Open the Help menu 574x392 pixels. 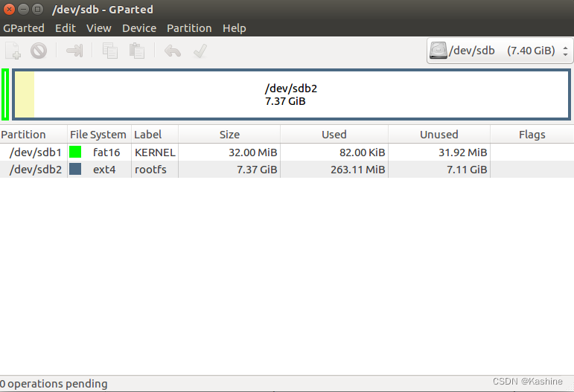tap(234, 28)
